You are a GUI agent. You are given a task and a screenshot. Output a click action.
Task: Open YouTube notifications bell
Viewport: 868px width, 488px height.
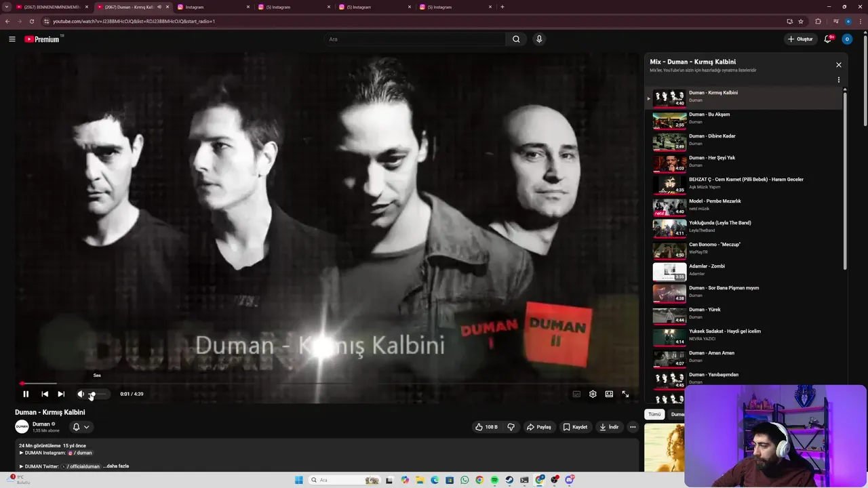coord(827,39)
